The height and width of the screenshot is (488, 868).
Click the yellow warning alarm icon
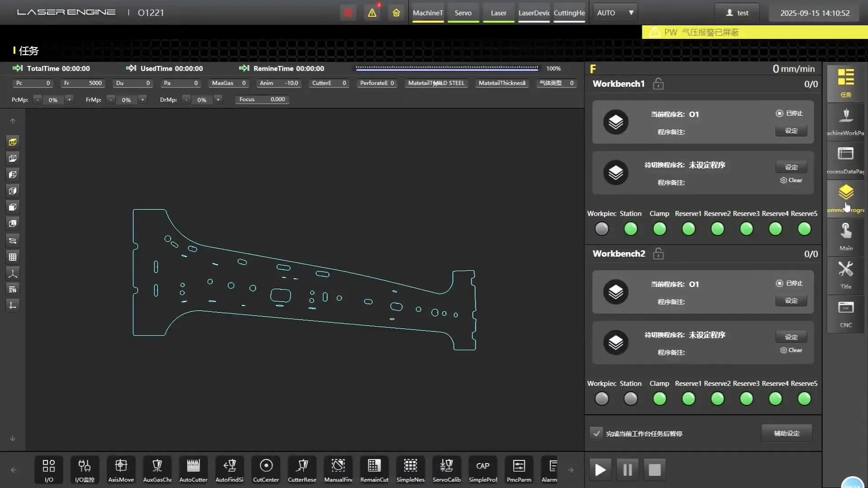click(x=372, y=13)
